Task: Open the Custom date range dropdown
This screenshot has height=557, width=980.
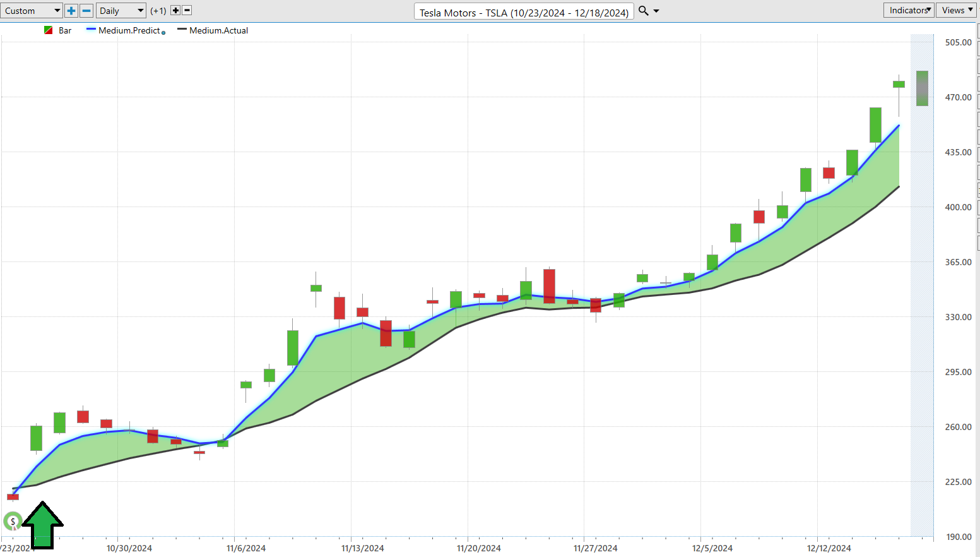Action: click(32, 11)
